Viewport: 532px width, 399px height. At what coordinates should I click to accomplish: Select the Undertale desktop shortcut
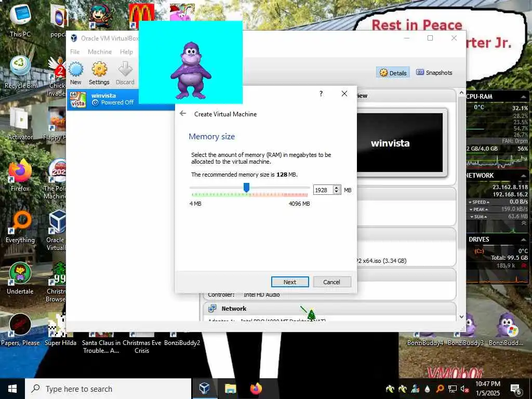(20, 278)
